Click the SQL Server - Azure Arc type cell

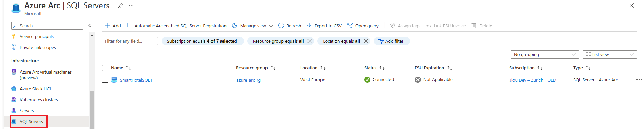point(595,80)
